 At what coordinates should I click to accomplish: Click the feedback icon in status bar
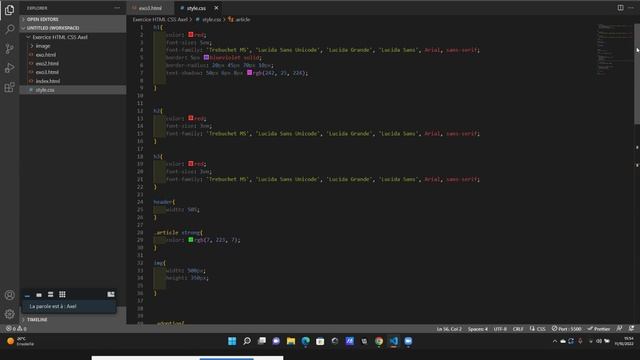pyautogui.click(x=619, y=329)
